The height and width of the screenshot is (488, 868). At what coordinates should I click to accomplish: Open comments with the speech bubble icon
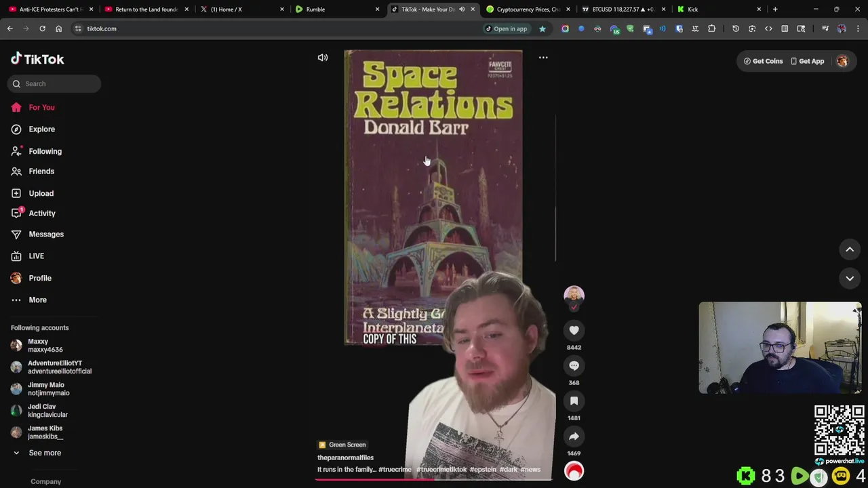coord(574,365)
